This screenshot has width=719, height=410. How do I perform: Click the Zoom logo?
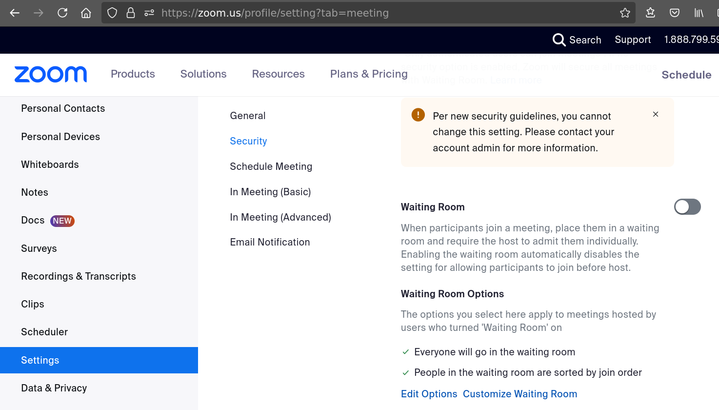50,74
